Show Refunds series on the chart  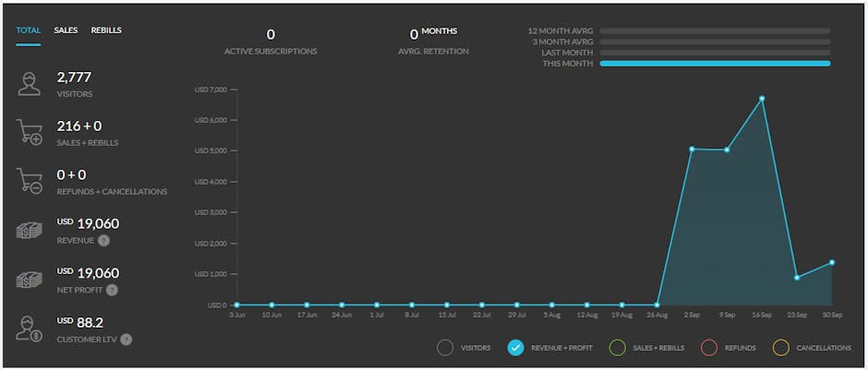point(709,348)
